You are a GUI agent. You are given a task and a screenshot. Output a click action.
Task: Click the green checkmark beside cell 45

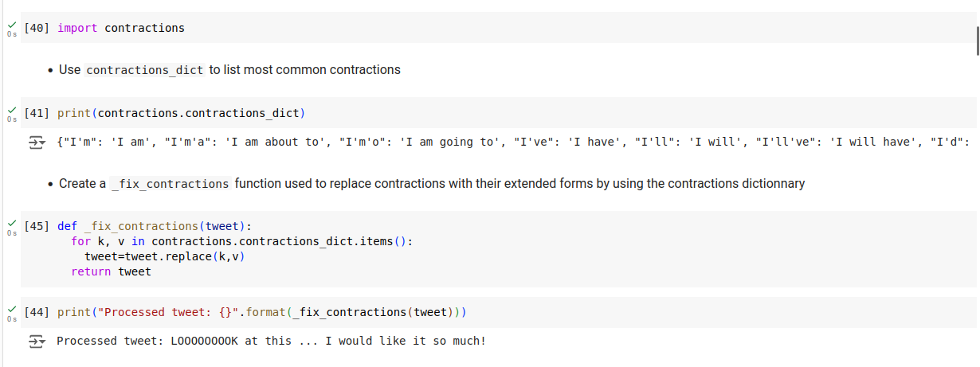(x=11, y=224)
